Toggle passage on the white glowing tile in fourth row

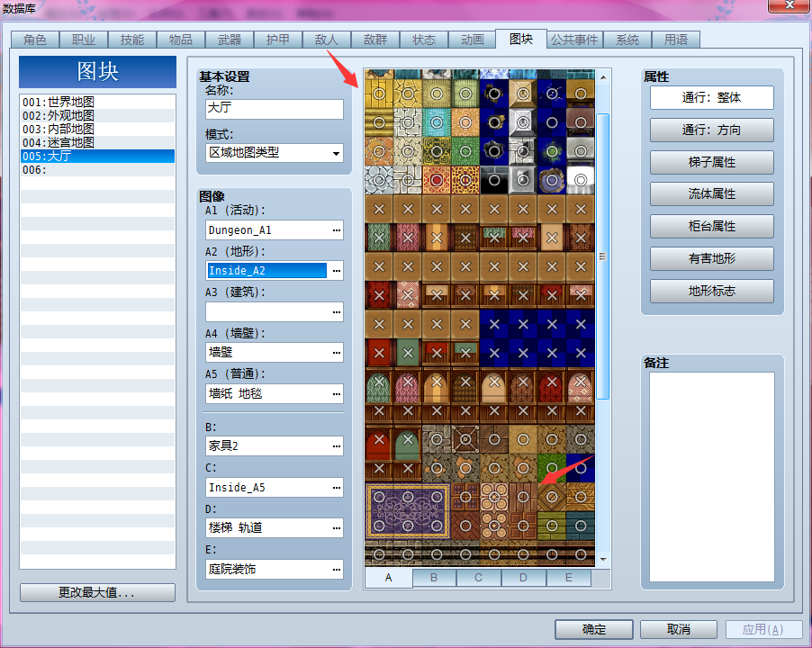(x=581, y=180)
